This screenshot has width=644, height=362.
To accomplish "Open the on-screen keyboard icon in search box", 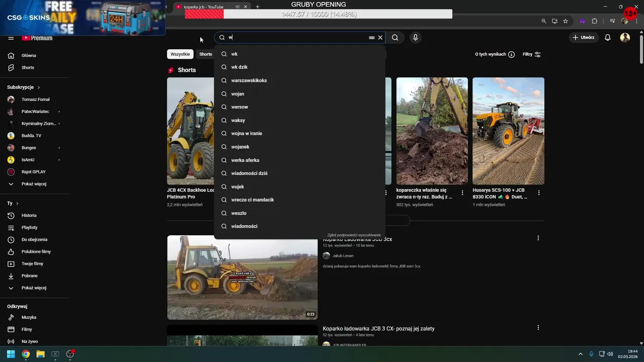I will pyautogui.click(x=372, y=38).
